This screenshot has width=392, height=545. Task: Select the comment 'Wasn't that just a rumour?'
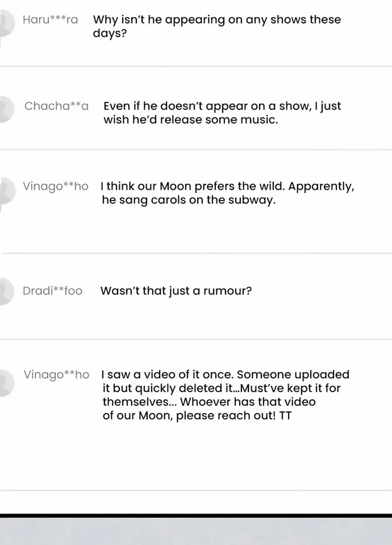[x=176, y=291]
